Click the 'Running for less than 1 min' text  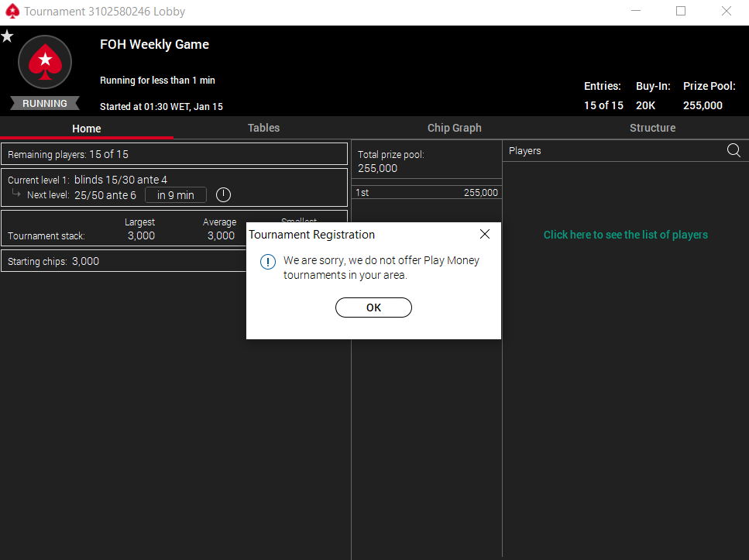coord(158,81)
